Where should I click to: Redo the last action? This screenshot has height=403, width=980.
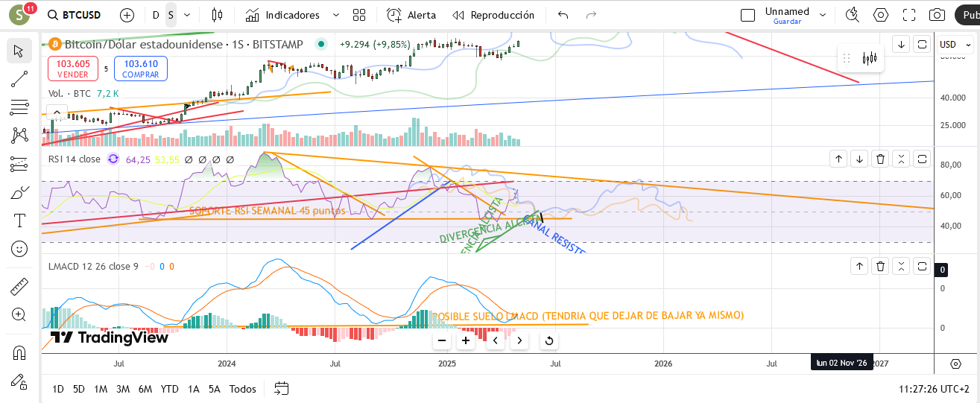click(x=591, y=15)
